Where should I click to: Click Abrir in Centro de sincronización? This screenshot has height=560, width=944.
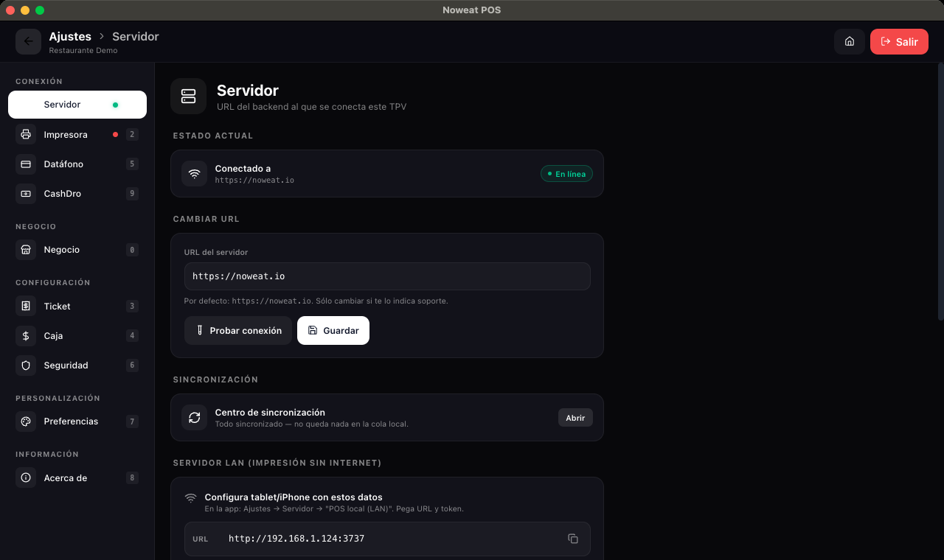click(575, 418)
